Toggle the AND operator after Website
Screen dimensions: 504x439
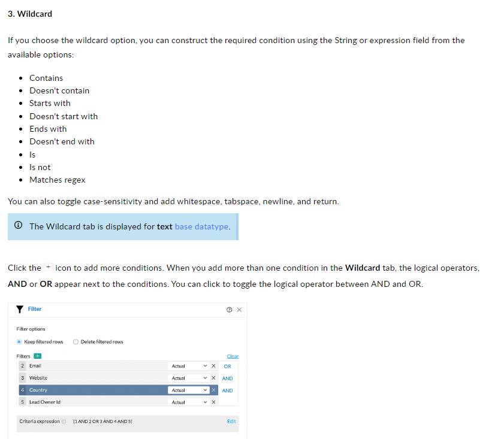[x=227, y=378]
